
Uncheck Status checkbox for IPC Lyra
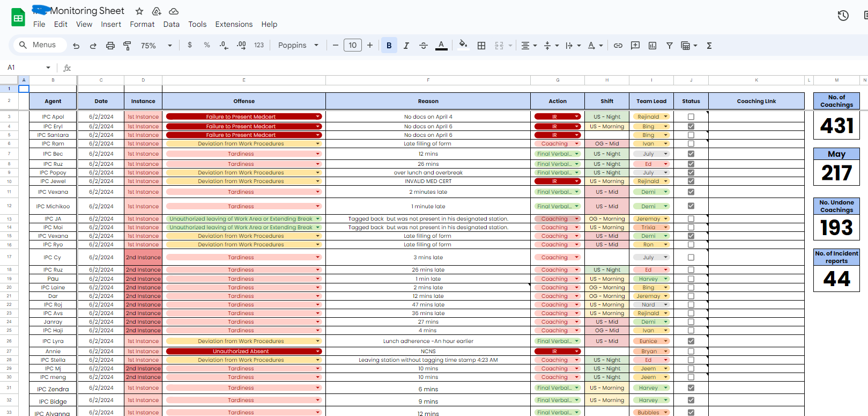(x=691, y=341)
